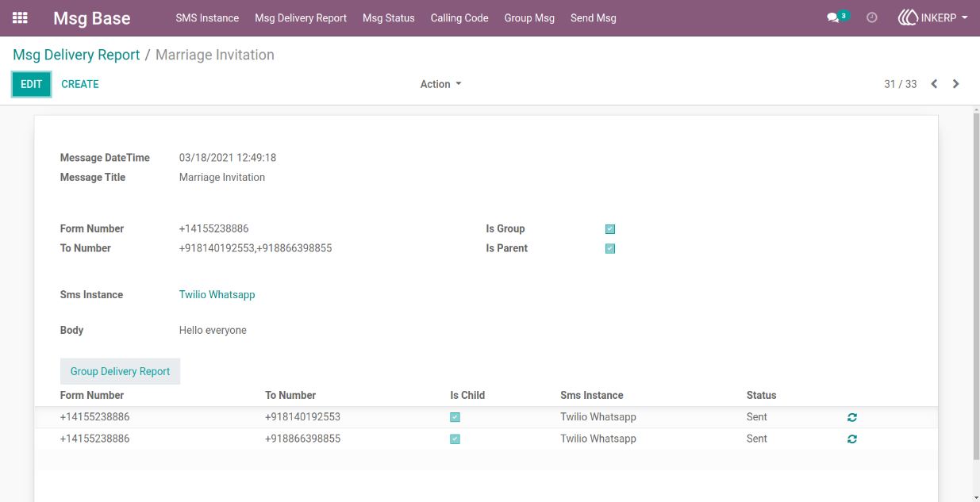Click Twilio Whatsapp cell in +918866398855 row
The height and width of the screenshot is (502, 980).
(598, 439)
